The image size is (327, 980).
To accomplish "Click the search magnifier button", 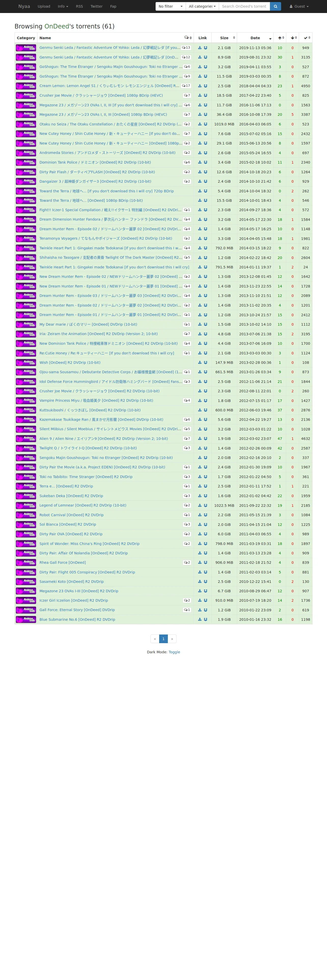I will (275, 6).
